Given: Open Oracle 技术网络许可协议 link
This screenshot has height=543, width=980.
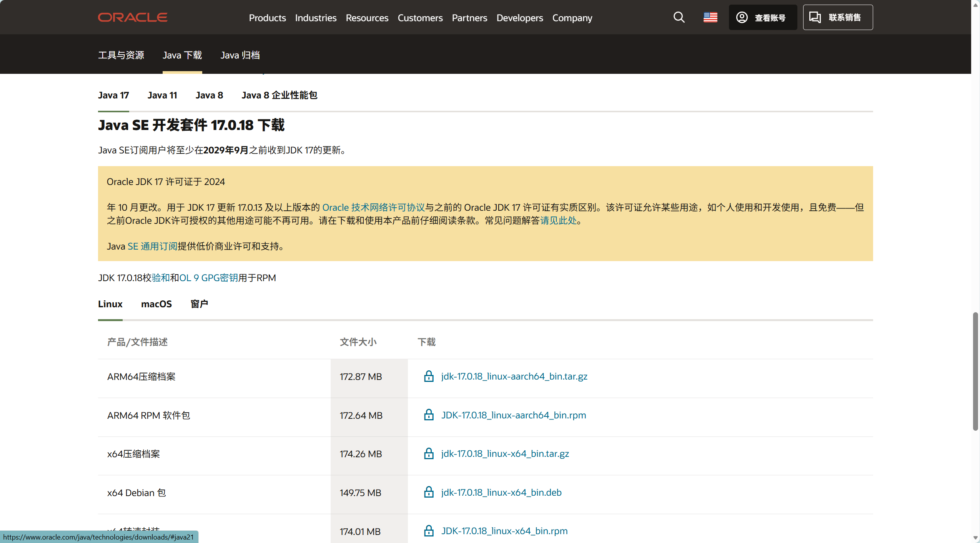Looking at the screenshot, I should pyautogui.click(x=373, y=207).
